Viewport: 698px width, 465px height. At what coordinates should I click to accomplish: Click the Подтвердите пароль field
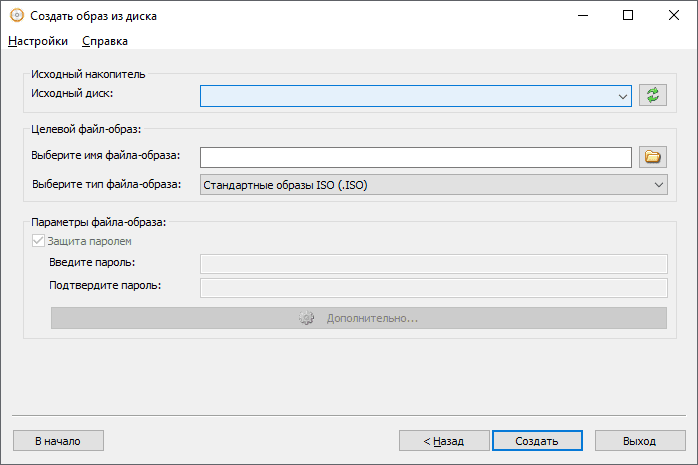[433, 287]
